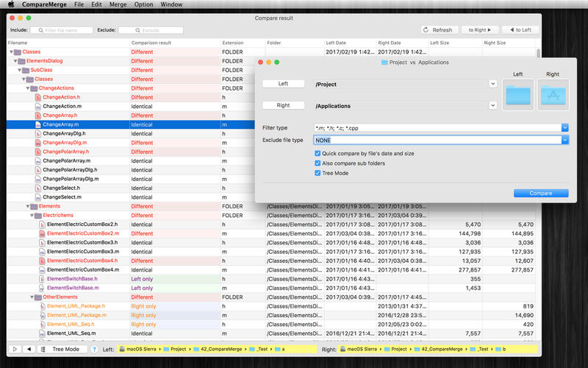Click the ChangeArray.h file icon
The width and height of the screenshot is (588, 368).
(38, 116)
